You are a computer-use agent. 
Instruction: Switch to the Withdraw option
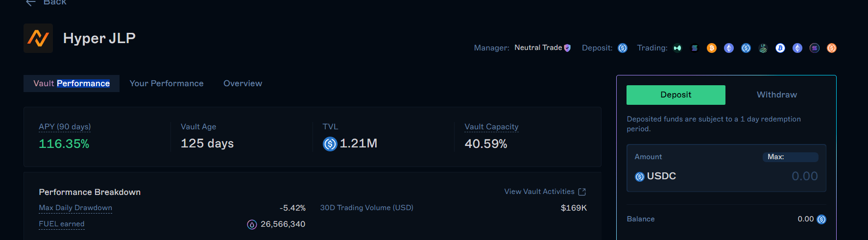click(x=777, y=95)
